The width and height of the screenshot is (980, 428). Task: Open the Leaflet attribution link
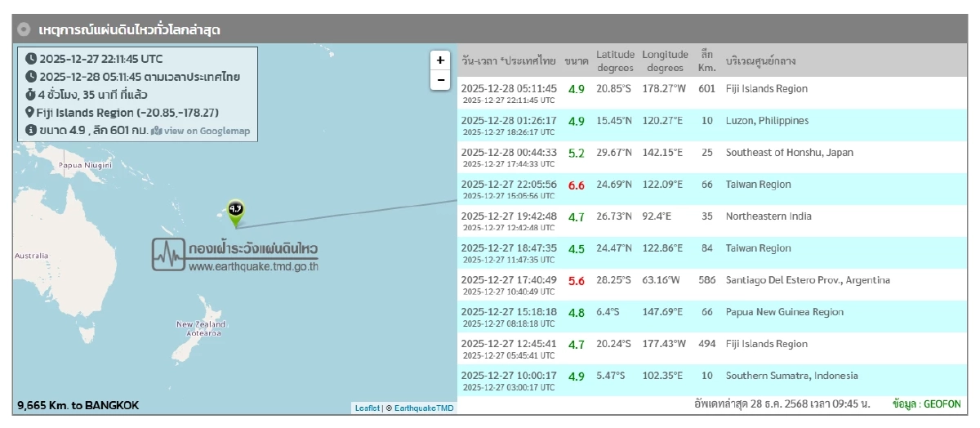pos(367,408)
